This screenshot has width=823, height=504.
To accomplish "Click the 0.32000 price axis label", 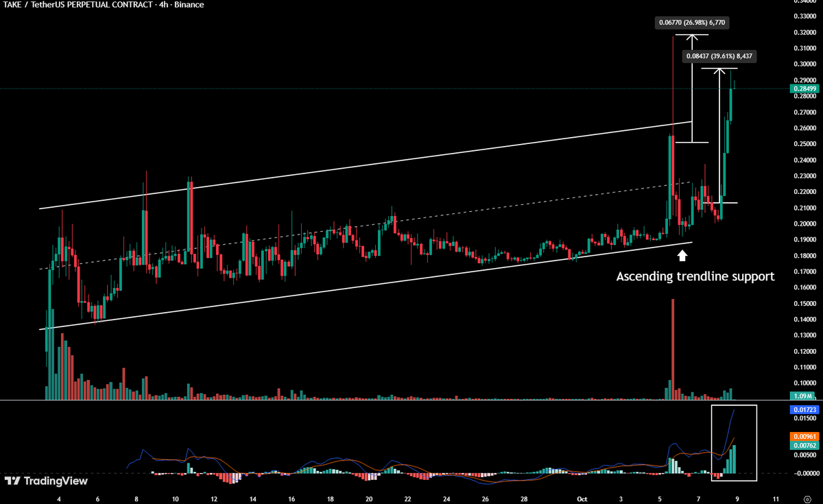I will coord(804,33).
